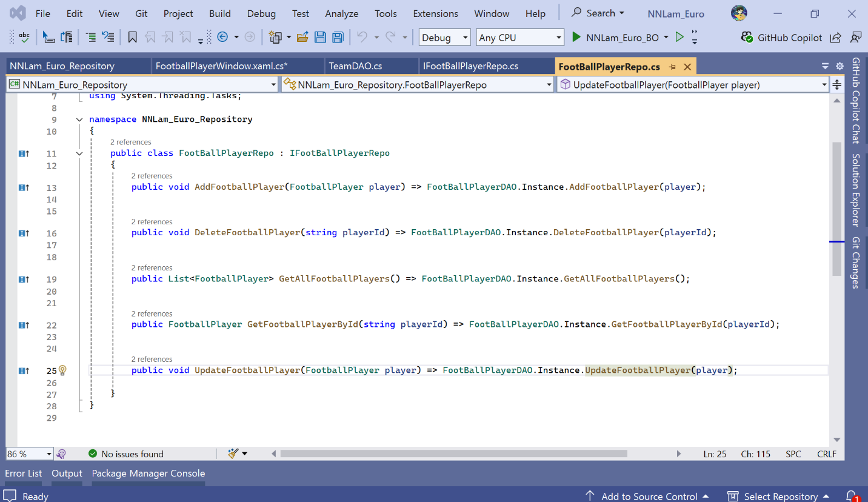Open the Solution Explorer side tab

pyautogui.click(x=856, y=189)
